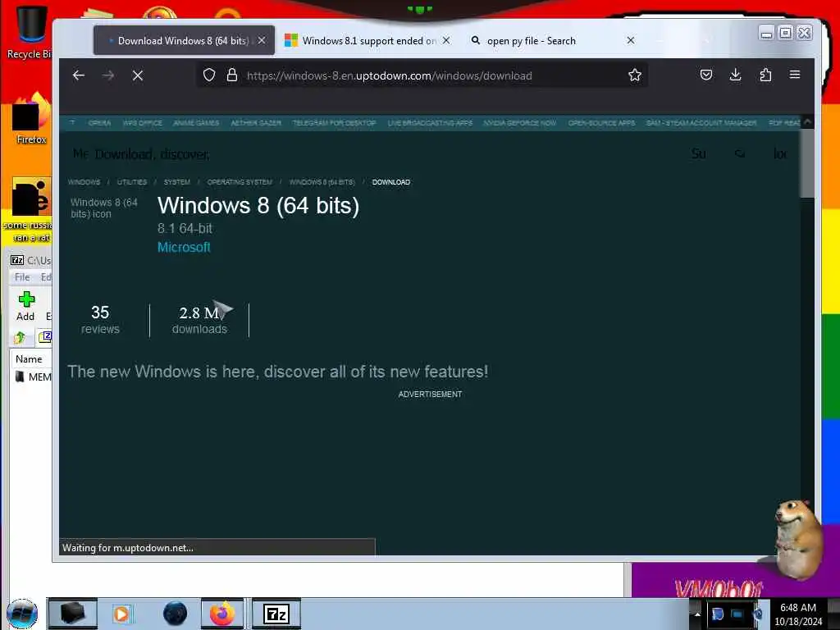Screen dimensions: 840x630
Task: Click the Windows 8 (64 bits) icon placeholder
Action: (x=104, y=208)
